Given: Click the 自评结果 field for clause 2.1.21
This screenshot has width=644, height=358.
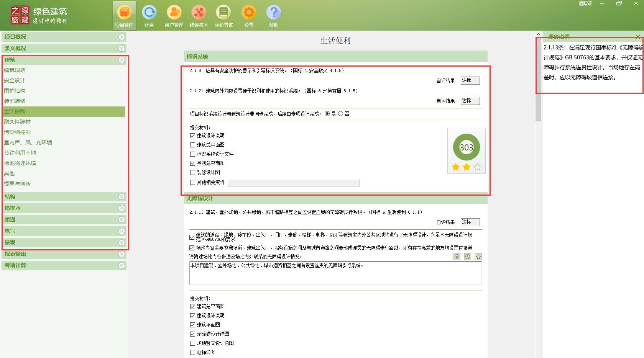Looking at the screenshot, I should 470,101.
